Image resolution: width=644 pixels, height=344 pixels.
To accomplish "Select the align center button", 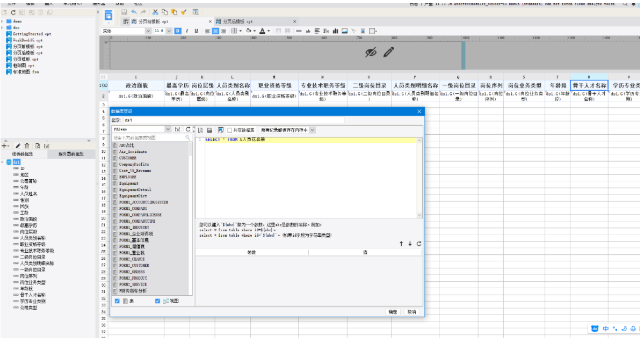I will point(215,31).
